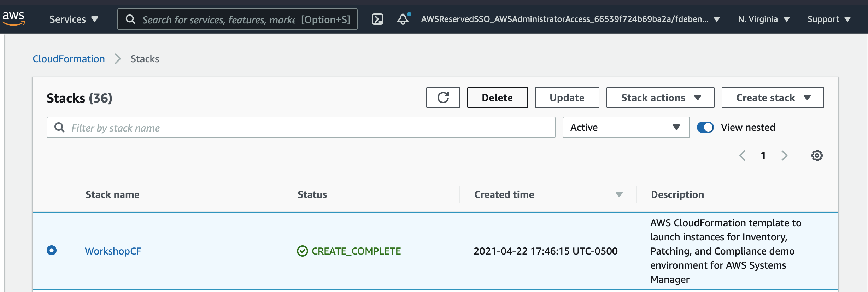Open the WorkshopCF stack link
Screen dimensions: 868x292
(113, 251)
